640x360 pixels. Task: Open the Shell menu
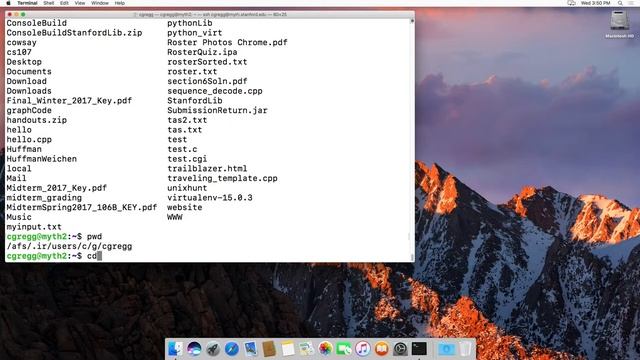pos(49,3)
